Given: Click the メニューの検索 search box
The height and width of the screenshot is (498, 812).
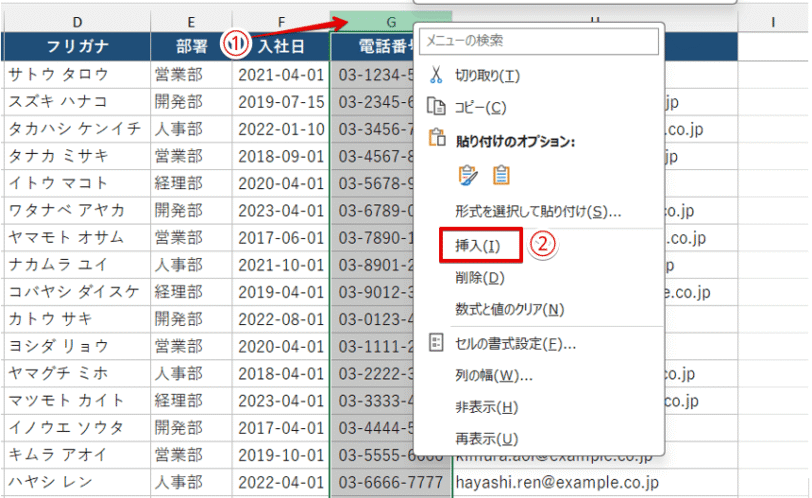Looking at the screenshot, I should tap(539, 41).
